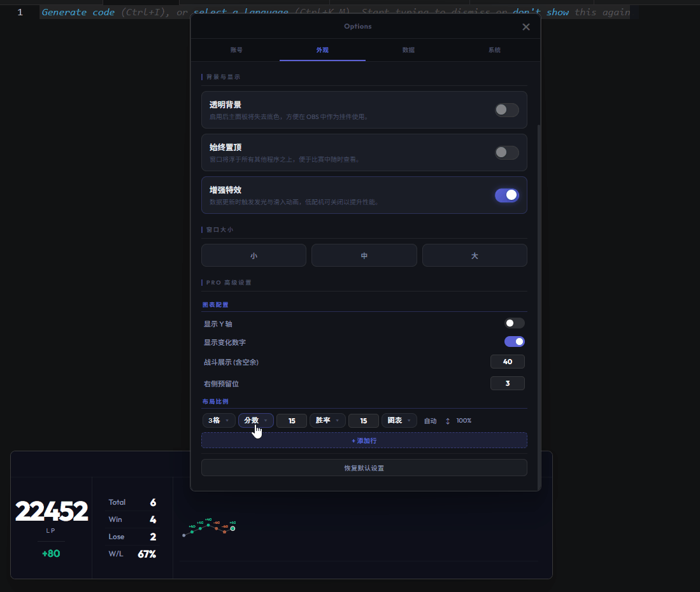This screenshot has height=592, width=700.
Task: Enable the 透明背景 toggle
Action: pyautogui.click(x=506, y=109)
